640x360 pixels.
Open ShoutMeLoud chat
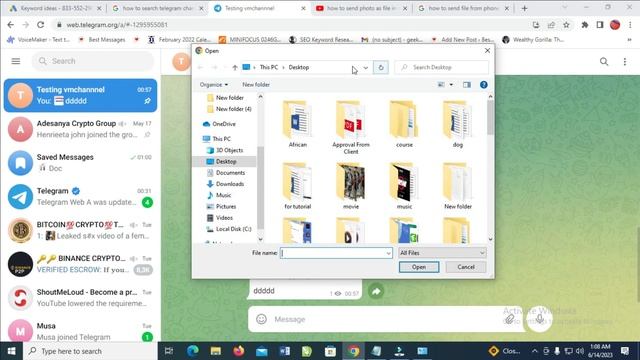click(80, 298)
